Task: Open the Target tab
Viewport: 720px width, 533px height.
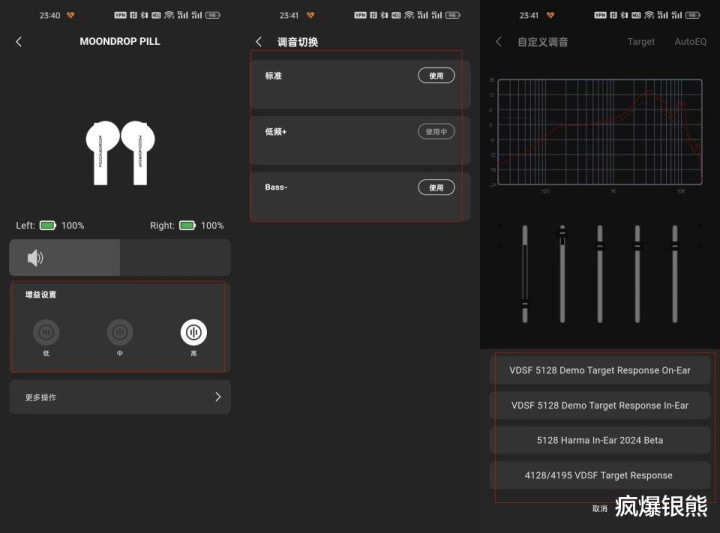Action: point(641,42)
